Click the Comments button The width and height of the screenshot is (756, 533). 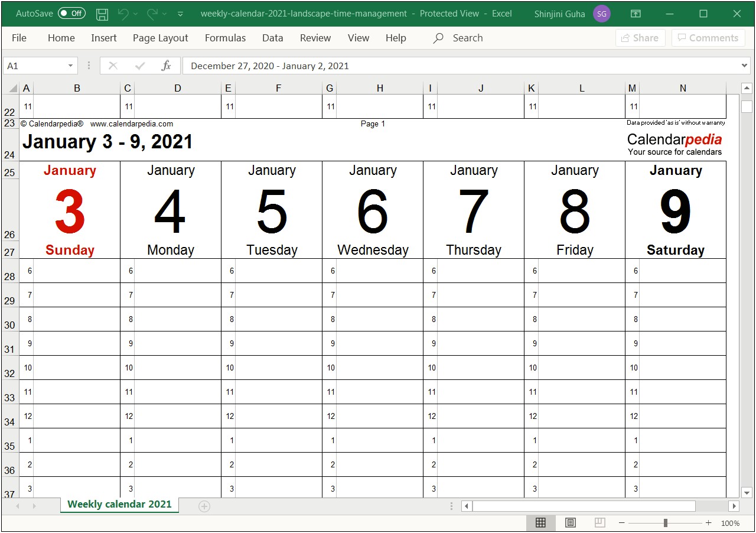(708, 38)
